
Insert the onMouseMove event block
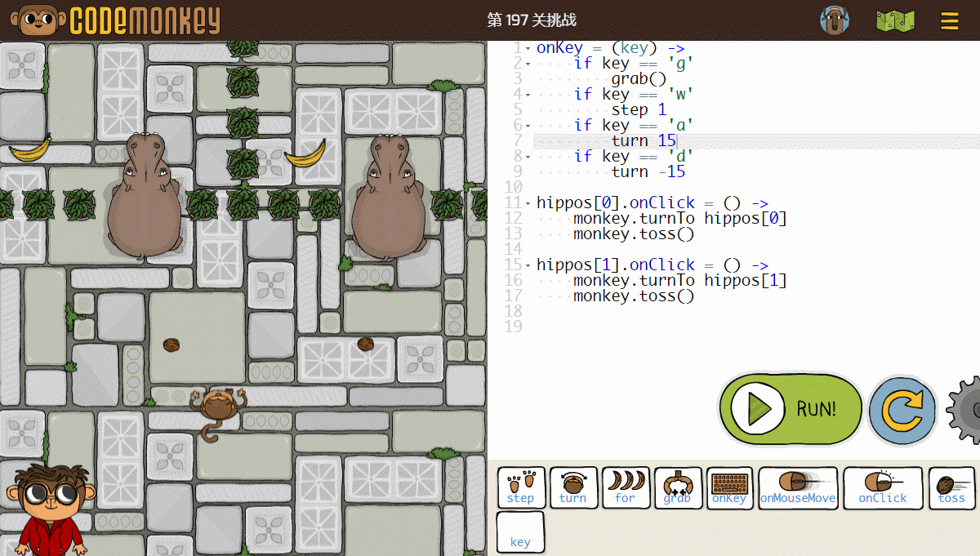(798, 487)
